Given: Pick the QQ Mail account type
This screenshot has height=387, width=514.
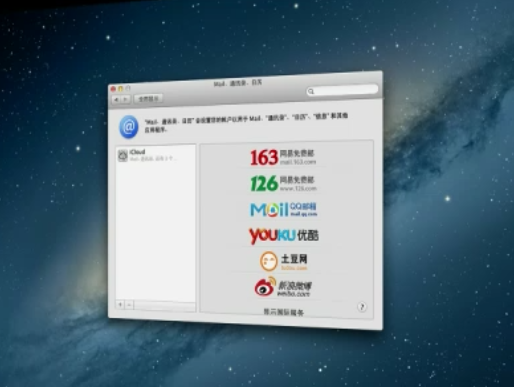Looking at the screenshot, I should point(284,209).
